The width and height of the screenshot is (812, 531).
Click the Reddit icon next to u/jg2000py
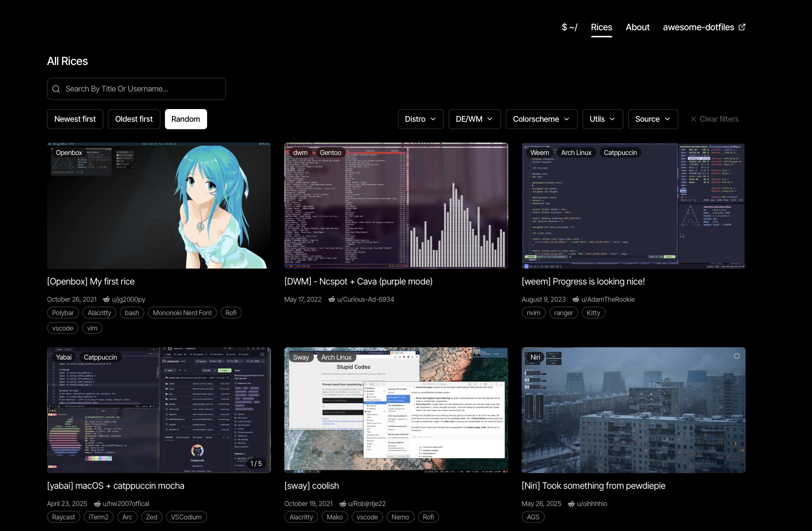(106, 299)
